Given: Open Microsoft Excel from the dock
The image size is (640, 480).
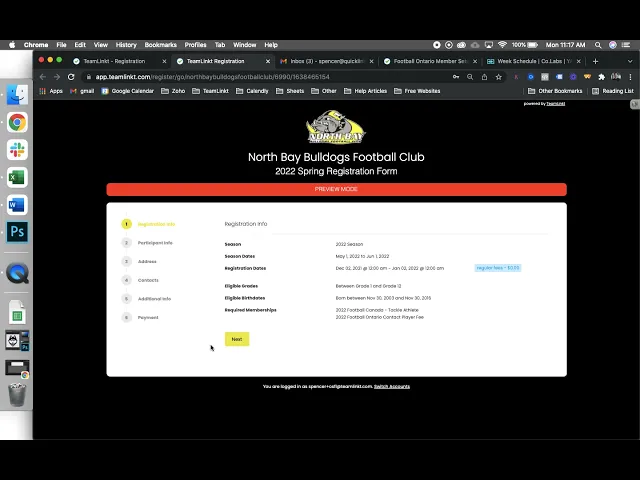Looking at the screenshot, I should click(x=17, y=177).
